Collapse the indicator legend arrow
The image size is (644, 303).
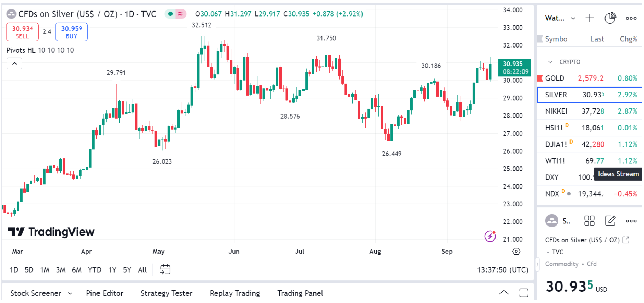tap(15, 63)
